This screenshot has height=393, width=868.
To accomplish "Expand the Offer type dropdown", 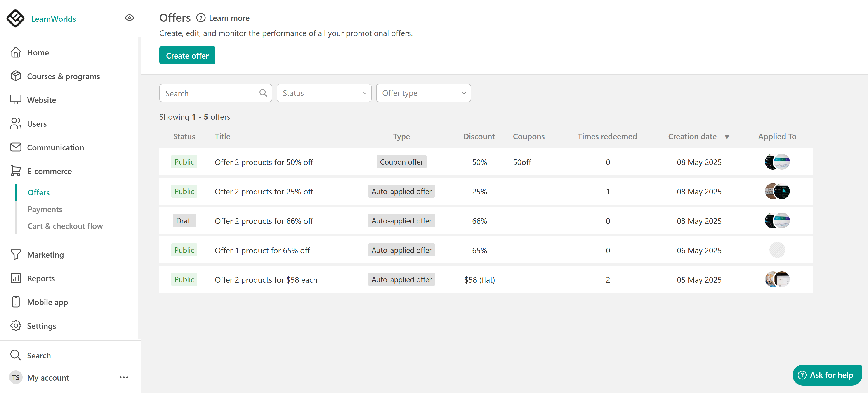I will (x=423, y=93).
